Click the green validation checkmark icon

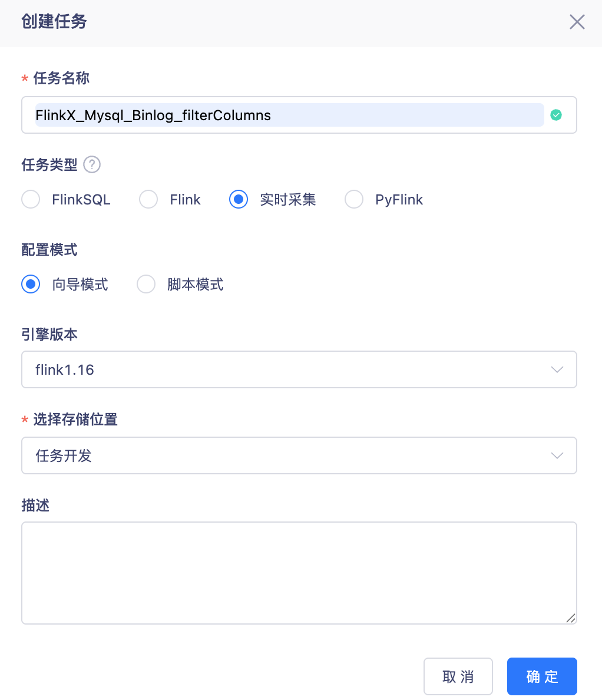point(555,115)
